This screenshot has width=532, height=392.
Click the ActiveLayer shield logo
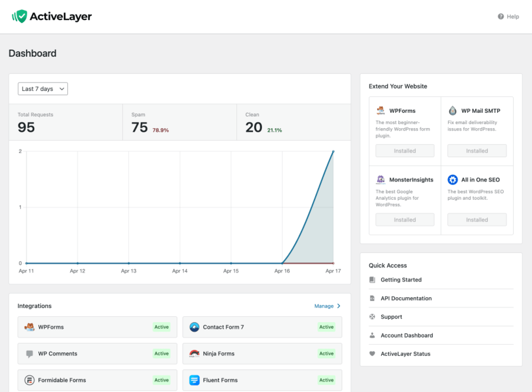(x=20, y=16)
